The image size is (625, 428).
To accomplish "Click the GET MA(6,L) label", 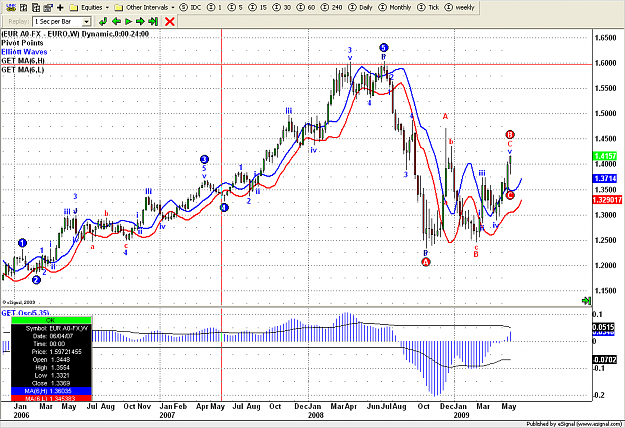I will (23, 70).
